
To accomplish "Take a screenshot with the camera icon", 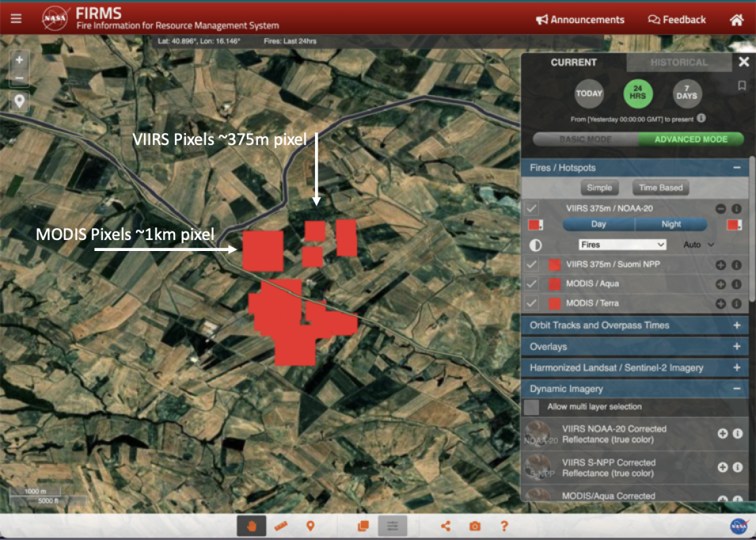I will click(x=475, y=526).
